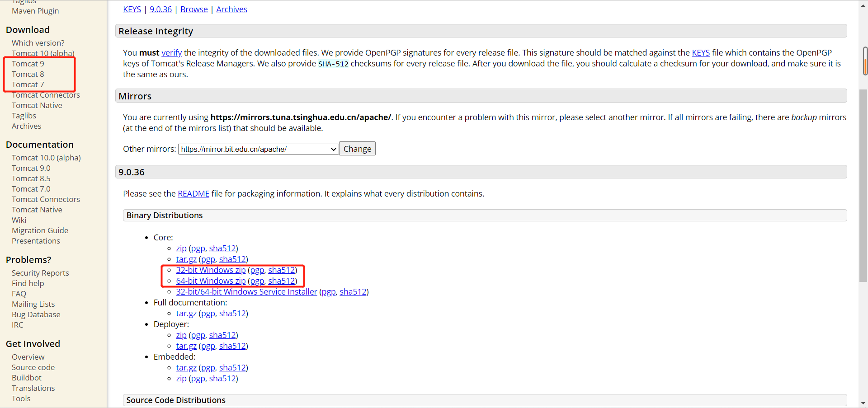Screen dimensions: 868x408
Task: Open Core tar.gz pgp signature
Action: pos(208,259)
